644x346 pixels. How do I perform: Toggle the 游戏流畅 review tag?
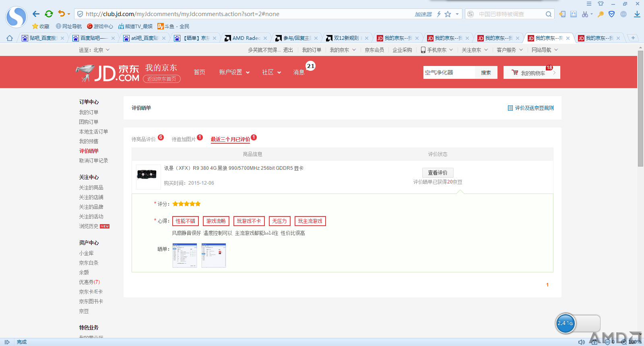216,221
